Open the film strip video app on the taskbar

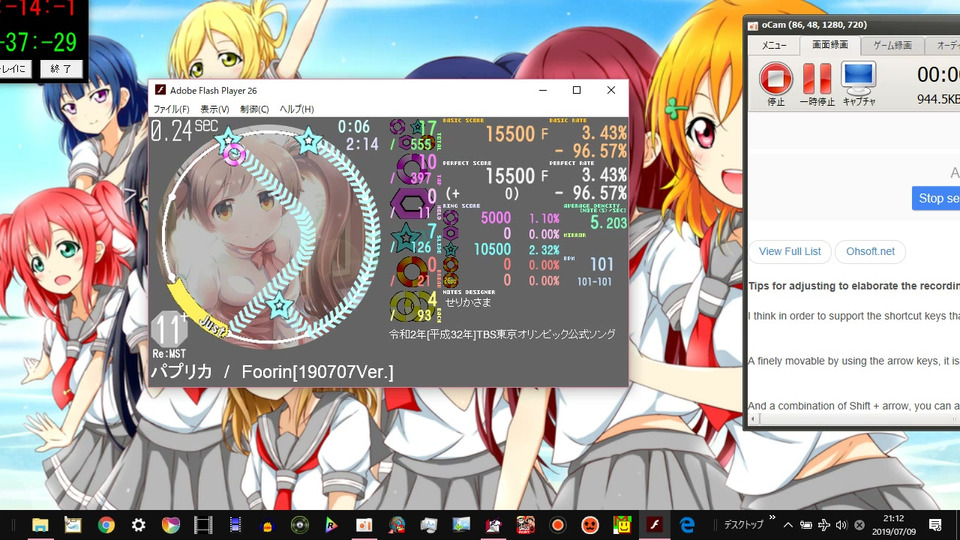click(203, 525)
